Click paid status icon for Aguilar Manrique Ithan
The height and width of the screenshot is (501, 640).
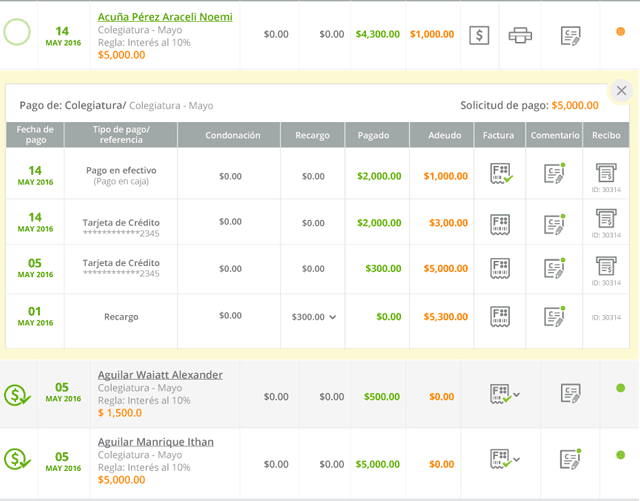click(17, 459)
